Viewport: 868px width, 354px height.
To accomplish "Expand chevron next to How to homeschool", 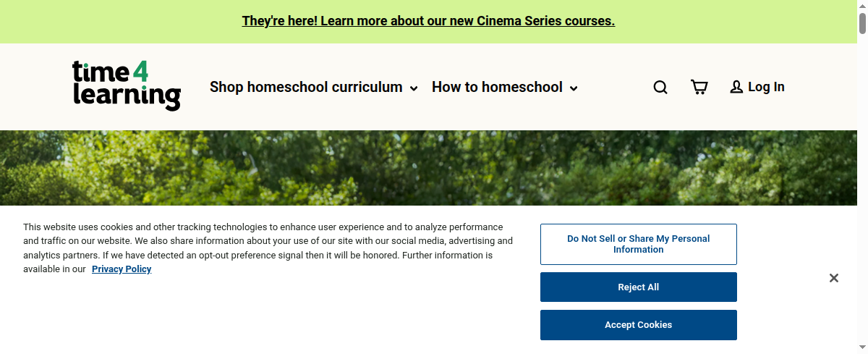I will 574,89.
